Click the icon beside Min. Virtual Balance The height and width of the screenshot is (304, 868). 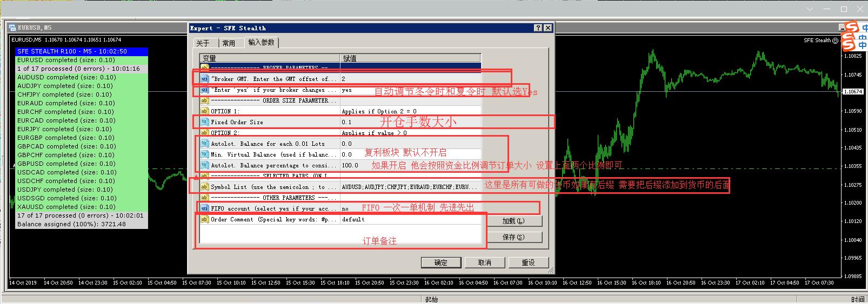[x=204, y=154]
